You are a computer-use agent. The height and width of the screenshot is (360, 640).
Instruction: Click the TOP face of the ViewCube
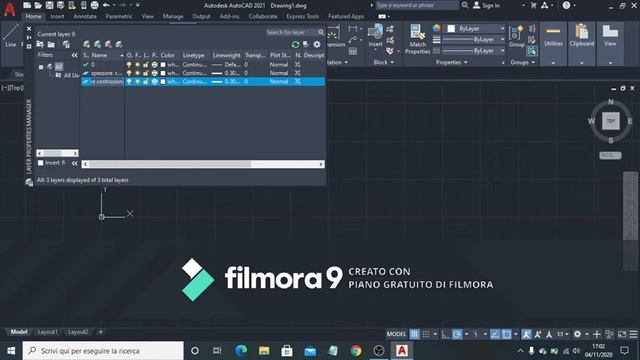click(x=611, y=121)
